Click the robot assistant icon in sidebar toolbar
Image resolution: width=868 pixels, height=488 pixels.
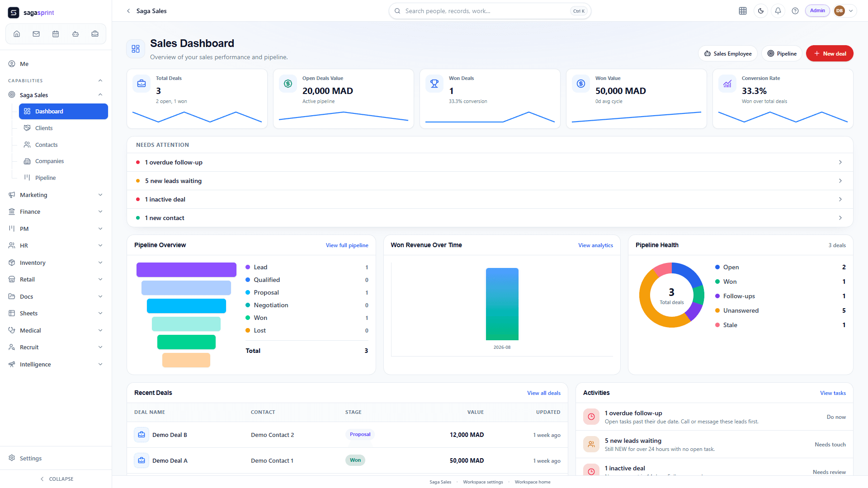(75, 34)
